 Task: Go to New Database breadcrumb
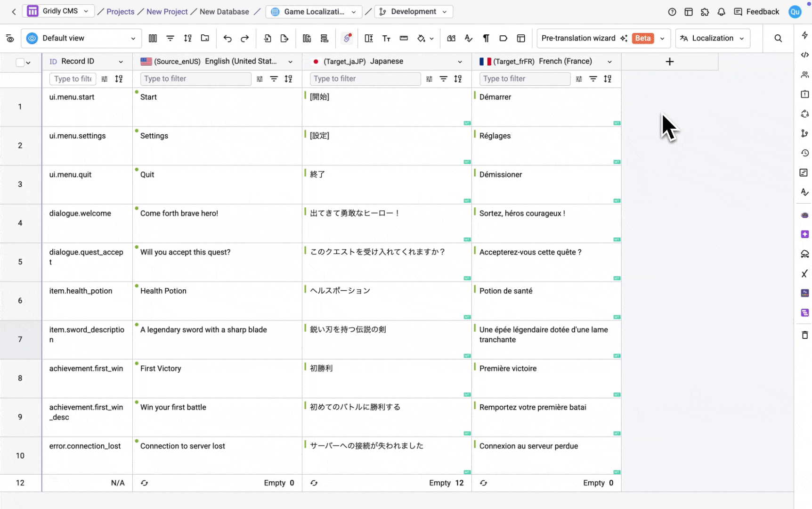tap(224, 12)
